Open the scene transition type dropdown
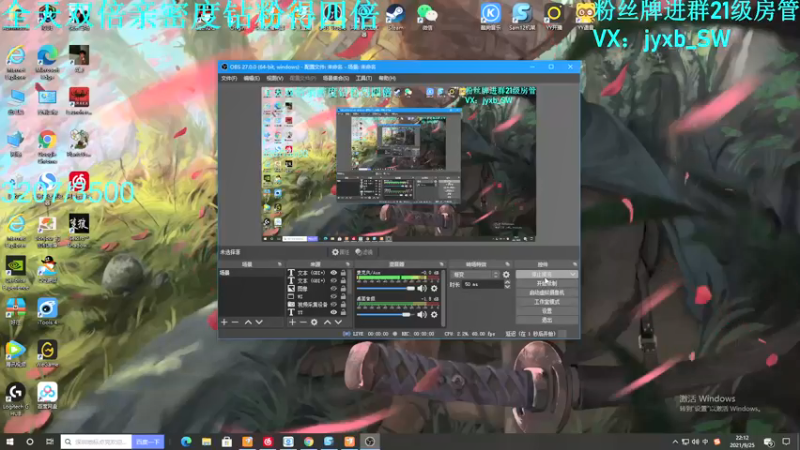This screenshot has height=450, width=800. click(x=474, y=274)
